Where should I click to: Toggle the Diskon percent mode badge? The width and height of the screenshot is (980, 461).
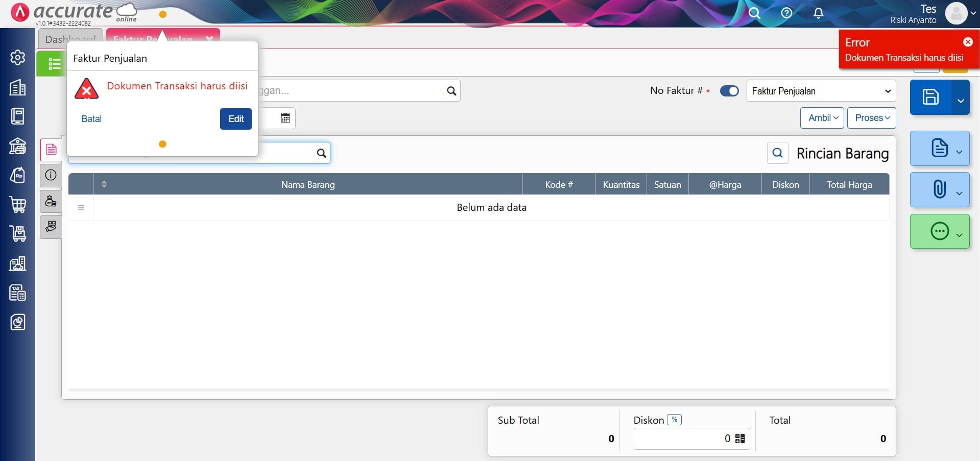pos(674,420)
